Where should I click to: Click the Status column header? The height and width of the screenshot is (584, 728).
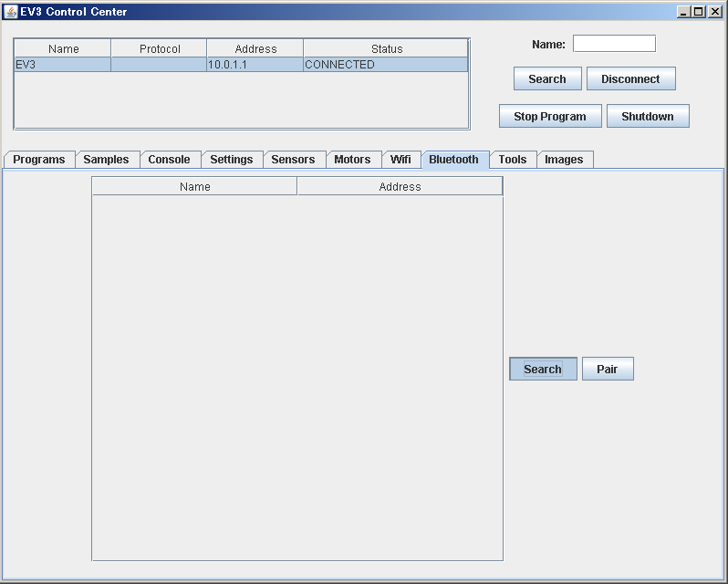point(386,48)
